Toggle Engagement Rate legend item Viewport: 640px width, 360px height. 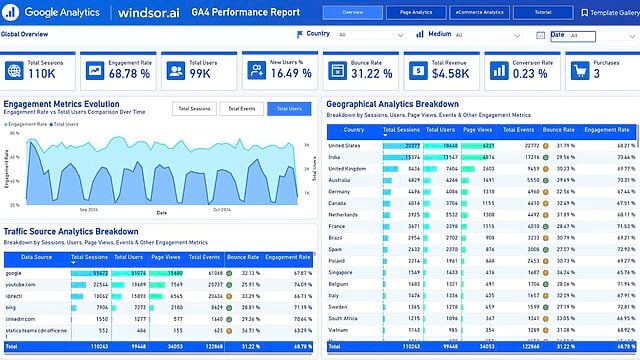tap(26, 124)
